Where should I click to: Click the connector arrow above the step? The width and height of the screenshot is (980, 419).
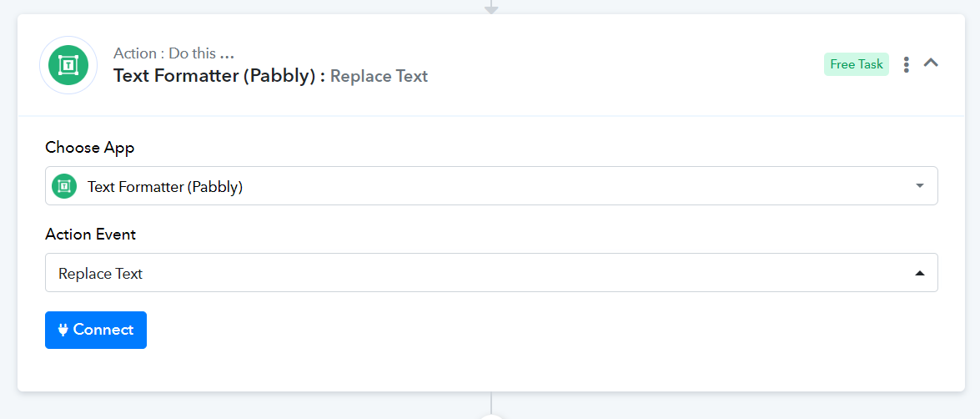491,8
